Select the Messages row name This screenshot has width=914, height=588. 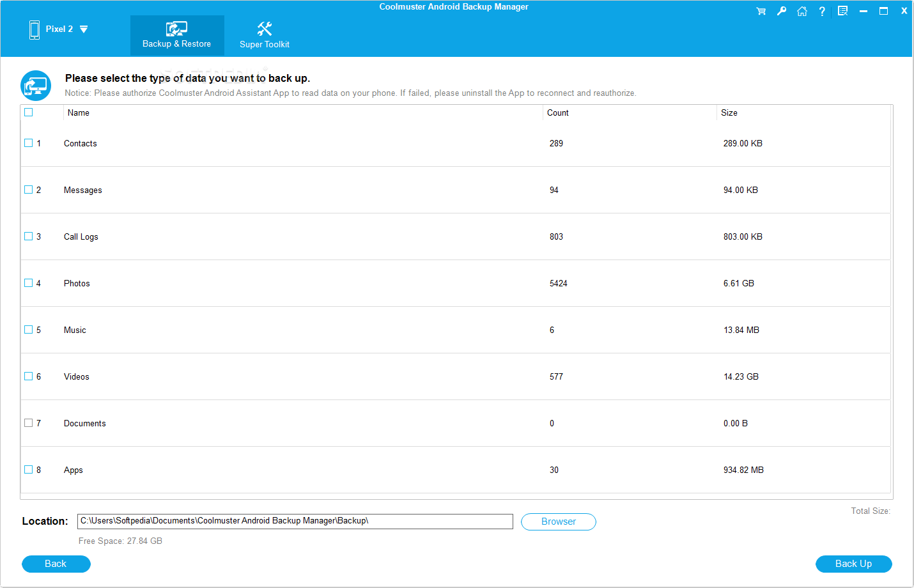point(83,190)
